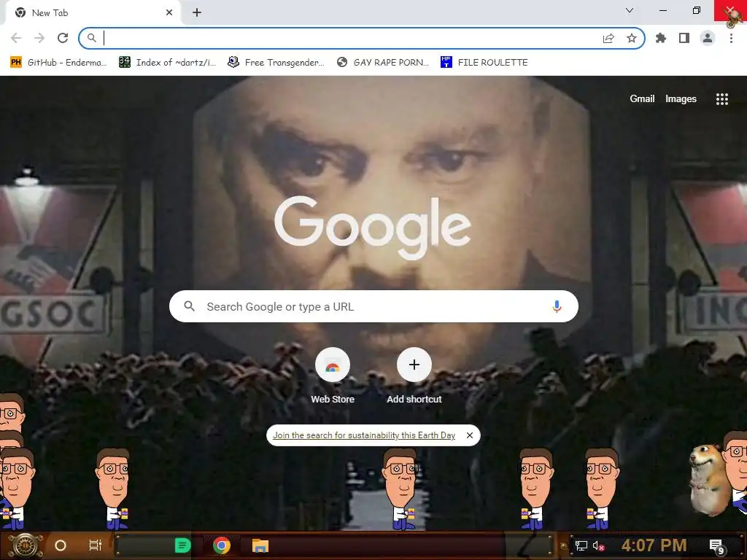Open the Start menu orb in the taskbar
747x560 pixels.
pos(26,545)
